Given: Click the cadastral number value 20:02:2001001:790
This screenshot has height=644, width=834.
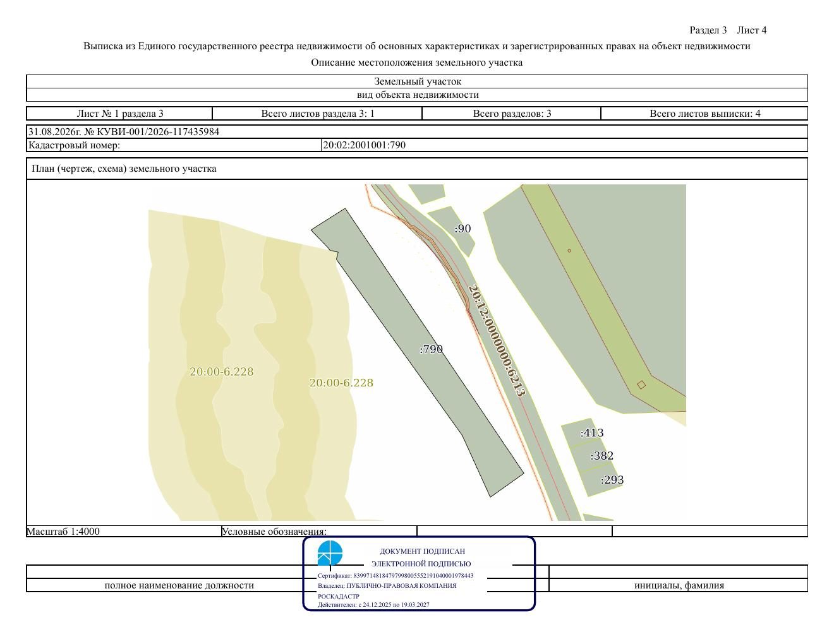Looking at the screenshot, I should (365, 145).
